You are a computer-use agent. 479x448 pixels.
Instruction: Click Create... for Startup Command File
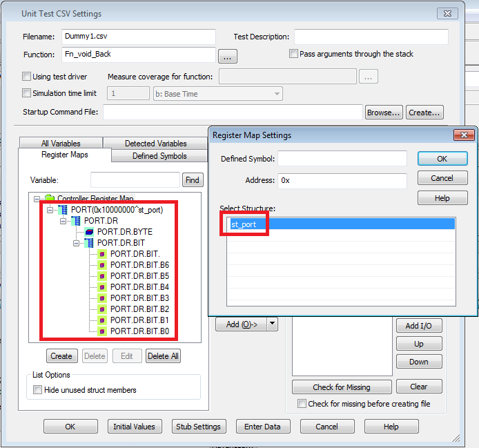point(424,113)
